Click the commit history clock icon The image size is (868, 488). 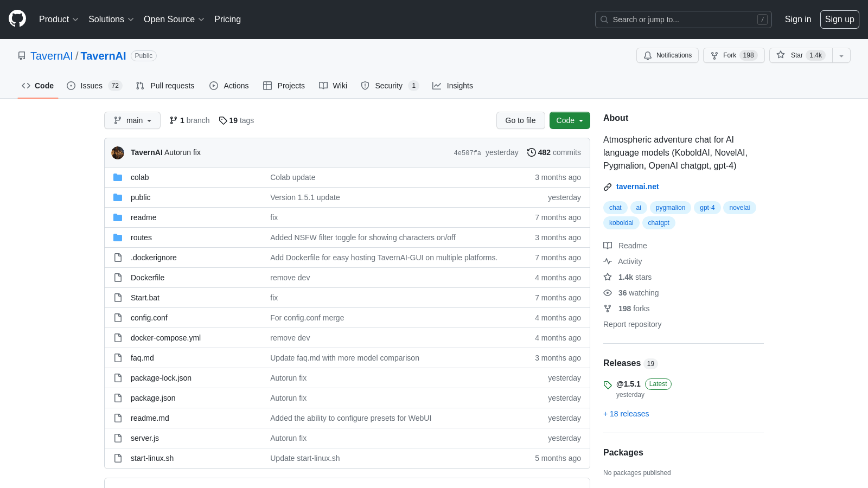532,152
